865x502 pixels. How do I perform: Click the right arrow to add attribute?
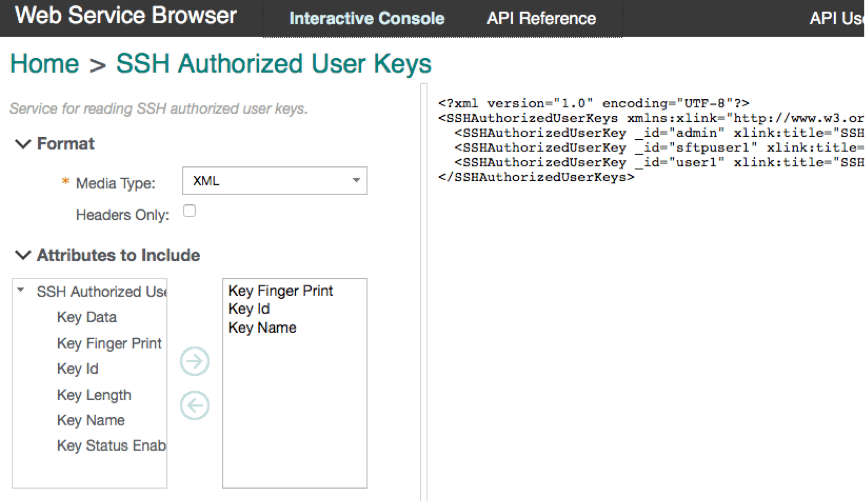[195, 361]
